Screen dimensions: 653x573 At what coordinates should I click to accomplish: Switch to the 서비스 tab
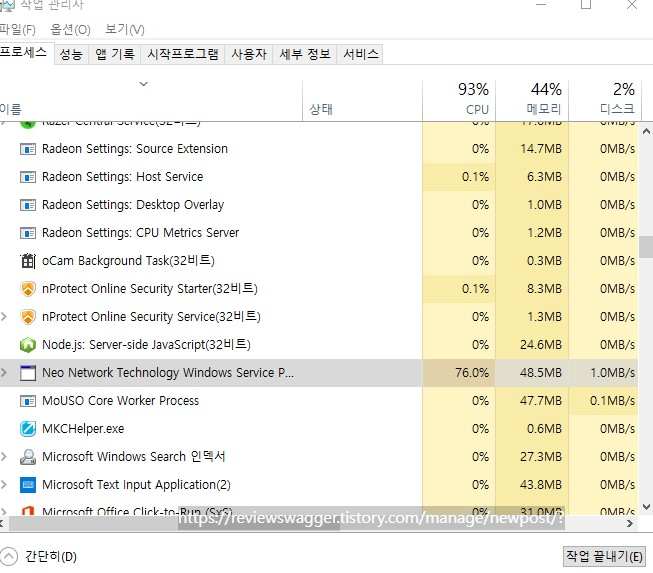coord(360,54)
